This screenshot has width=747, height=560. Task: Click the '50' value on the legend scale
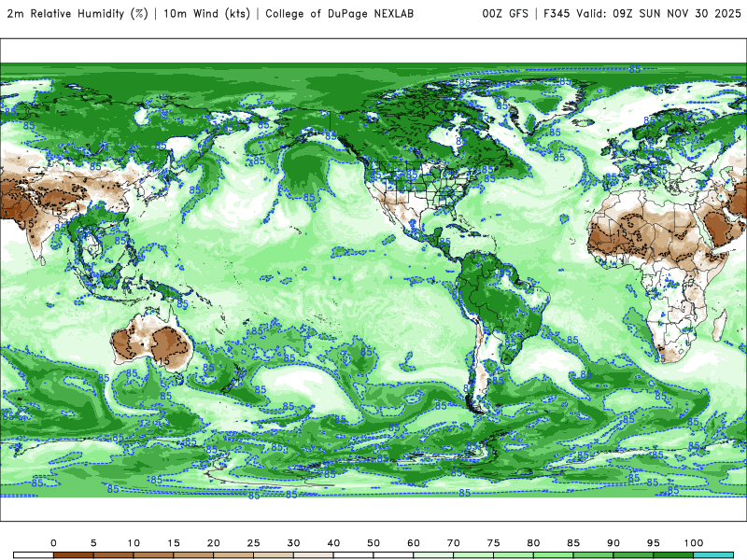click(x=373, y=543)
